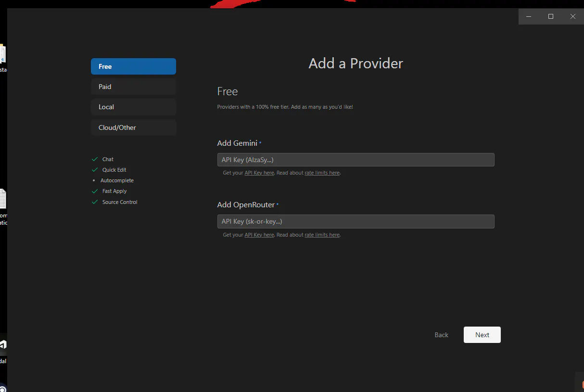This screenshot has width=584, height=392.
Task: Focus the Gemini API Key field
Action: tap(355, 160)
